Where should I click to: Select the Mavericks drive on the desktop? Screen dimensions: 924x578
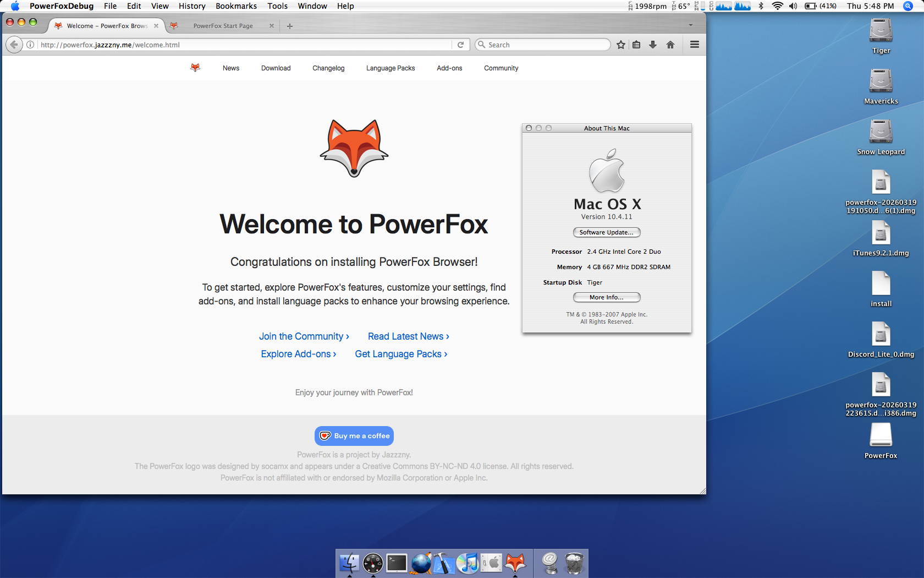[x=881, y=86]
